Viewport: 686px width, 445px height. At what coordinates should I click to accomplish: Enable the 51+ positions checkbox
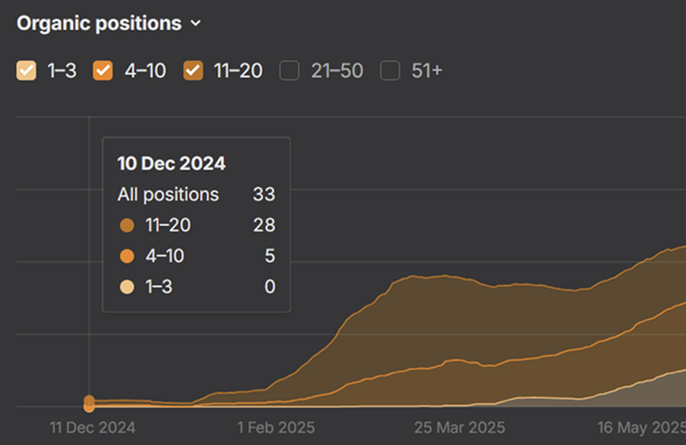(x=390, y=70)
